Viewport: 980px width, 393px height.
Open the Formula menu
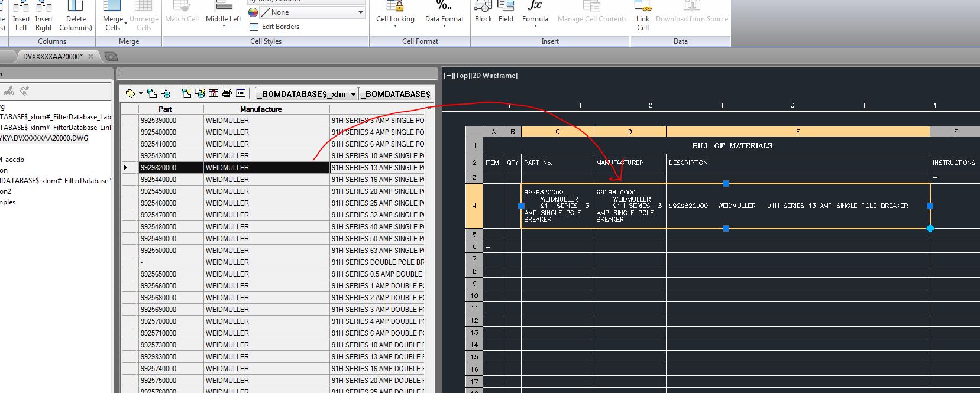(x=535, y=14)
